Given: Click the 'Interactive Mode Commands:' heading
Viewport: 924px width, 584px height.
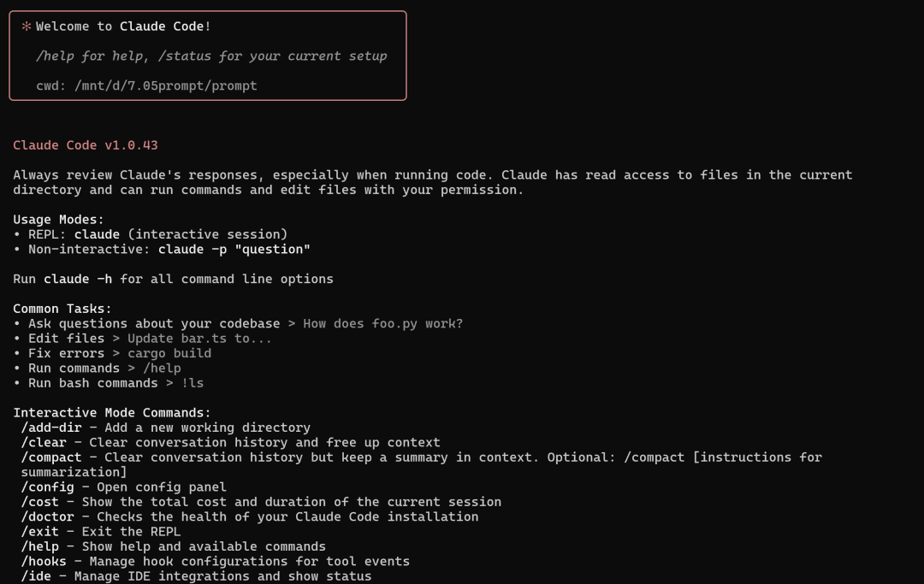Looking at the screenshot, I should [112, 413].
